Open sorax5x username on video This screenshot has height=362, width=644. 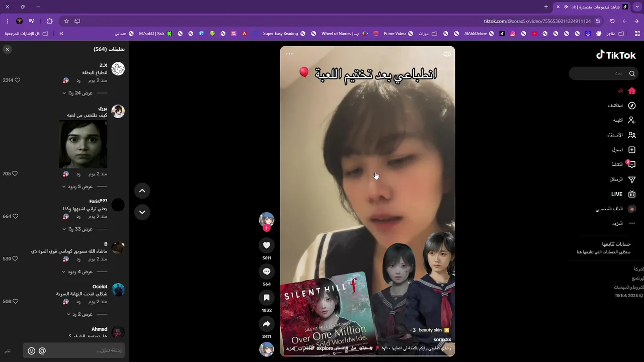442,340
